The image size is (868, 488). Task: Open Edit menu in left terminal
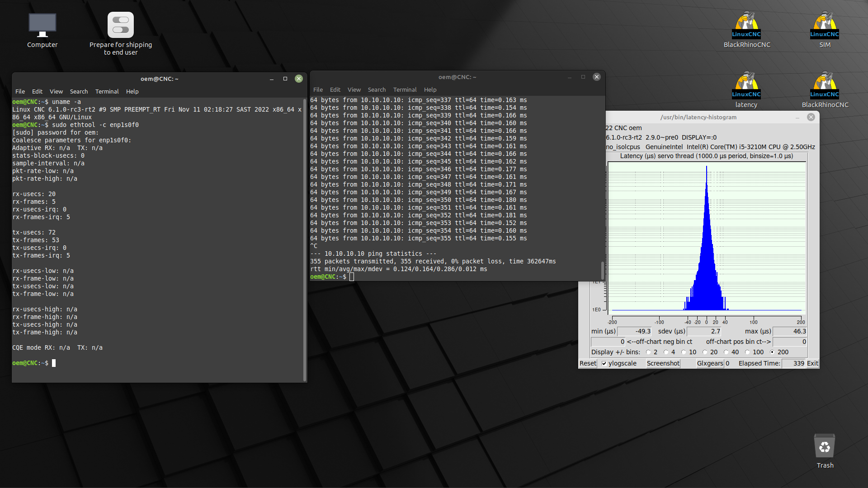[x=37, y=91]
